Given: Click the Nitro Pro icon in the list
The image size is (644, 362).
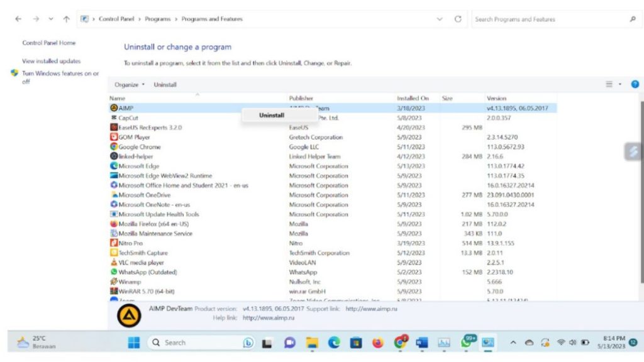Looking at the screenshot, I should (x=114, y=243).
